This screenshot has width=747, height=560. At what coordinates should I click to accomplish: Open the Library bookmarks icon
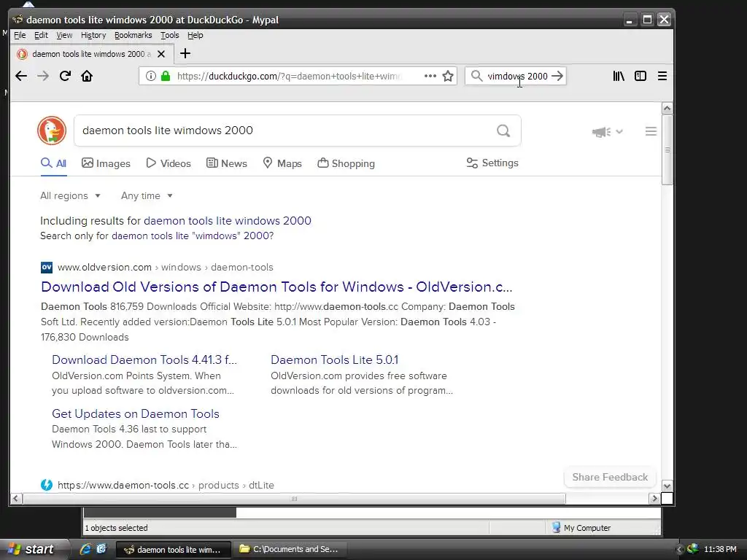pos(619,76)
